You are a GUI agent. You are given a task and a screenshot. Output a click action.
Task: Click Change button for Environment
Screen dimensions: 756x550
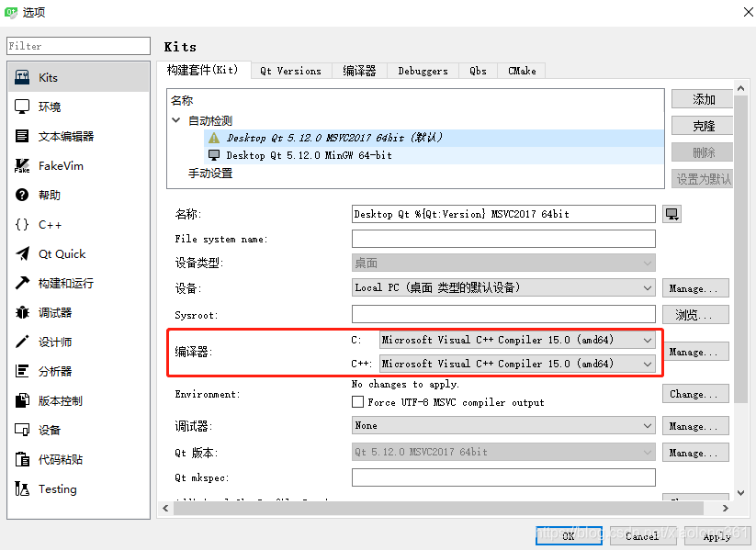[x=695, y=394]
